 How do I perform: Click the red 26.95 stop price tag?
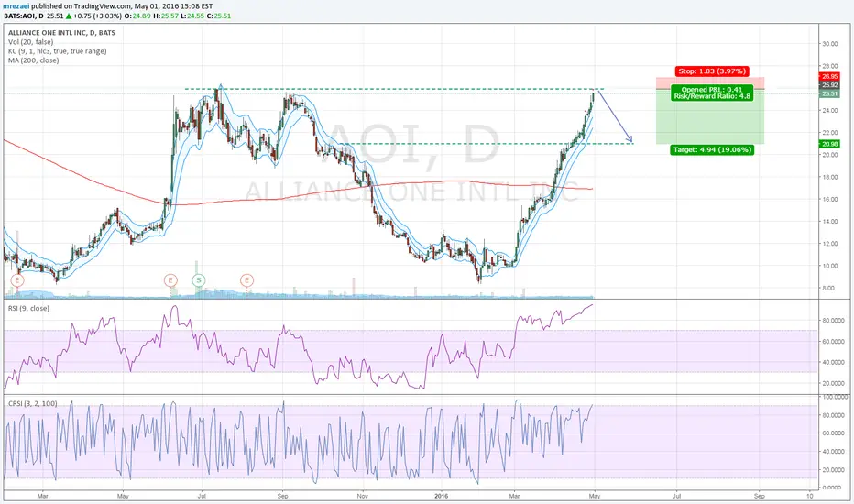coord(829,77)
